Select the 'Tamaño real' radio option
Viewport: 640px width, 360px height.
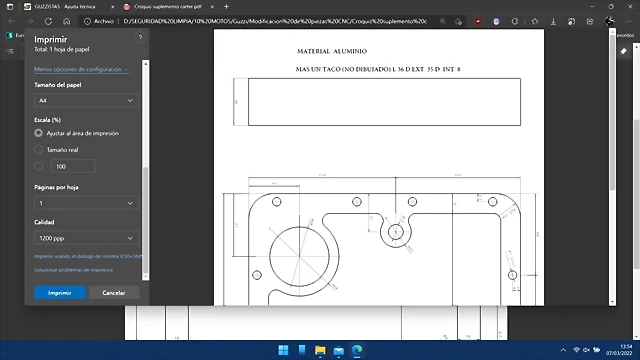pos(38,150)
